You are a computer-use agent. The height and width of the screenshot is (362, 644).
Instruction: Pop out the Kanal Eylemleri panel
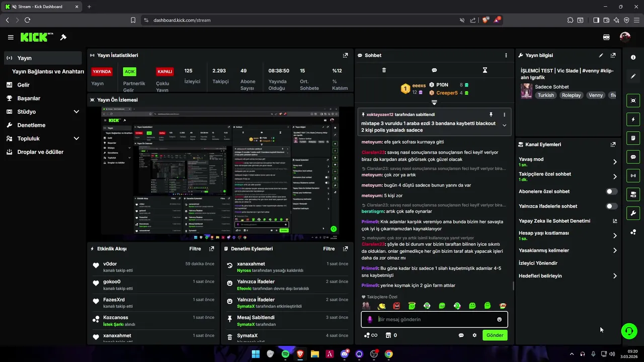pyautogui.click(x=613, y=144)
